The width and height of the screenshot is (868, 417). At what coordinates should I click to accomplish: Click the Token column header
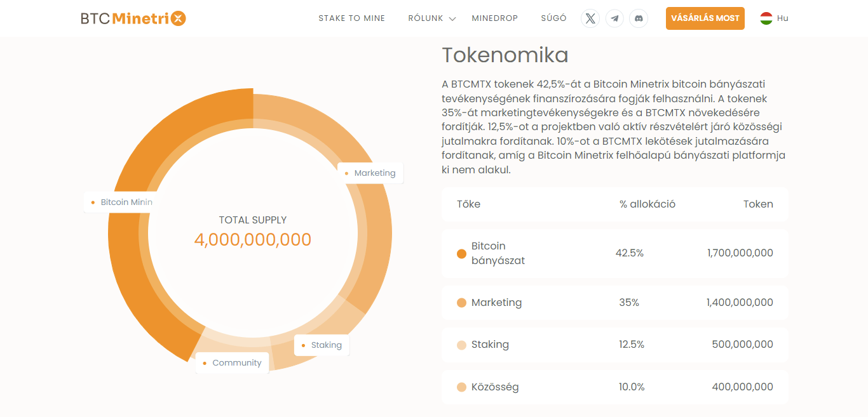pos(758,204)
